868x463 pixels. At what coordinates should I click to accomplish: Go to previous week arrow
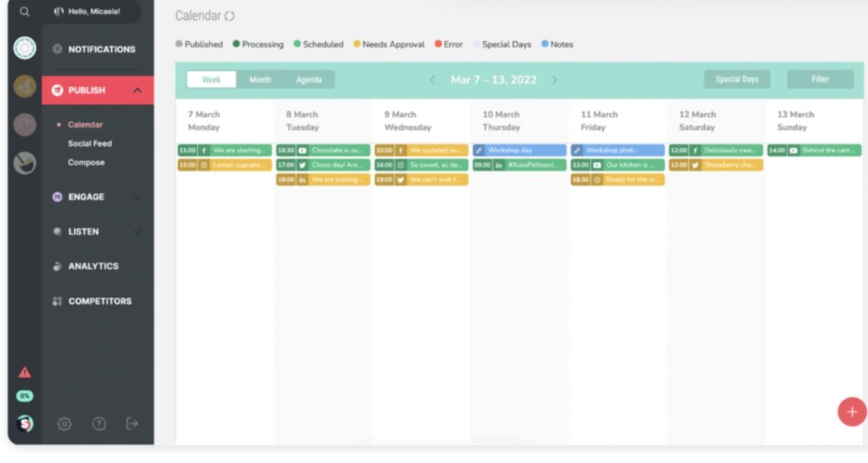(x=432, y=80)
